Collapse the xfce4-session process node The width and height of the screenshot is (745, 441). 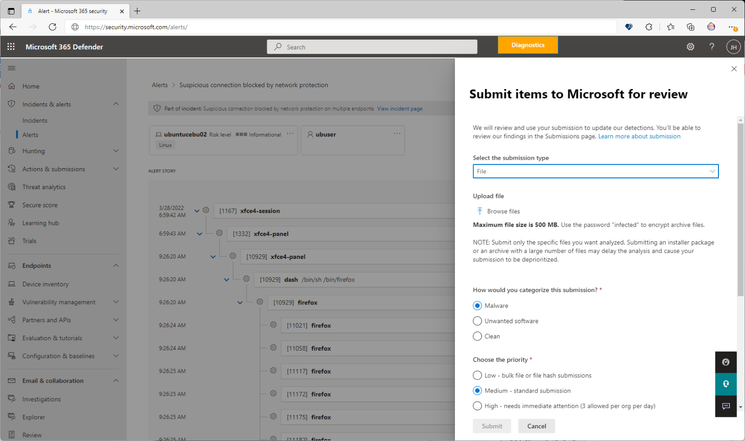click(197, 211)
